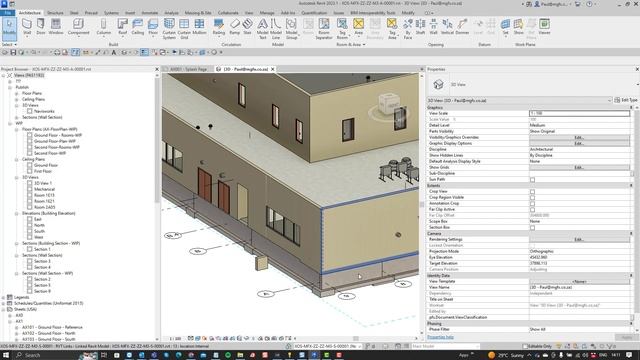Collapse the Sheets node in Project Browser
This screenshot has height=360, width=640.
point(4,309)
